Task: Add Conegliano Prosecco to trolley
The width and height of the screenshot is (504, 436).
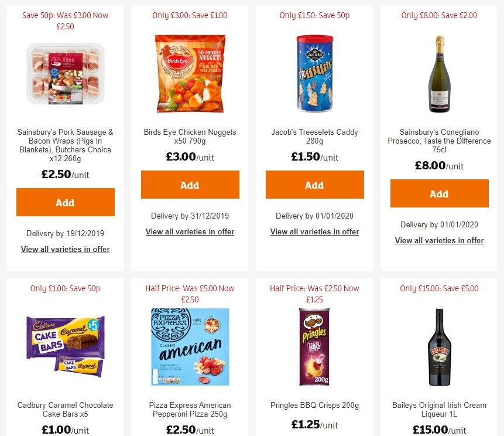Action: pyautogui.click(x=439, y=193)
